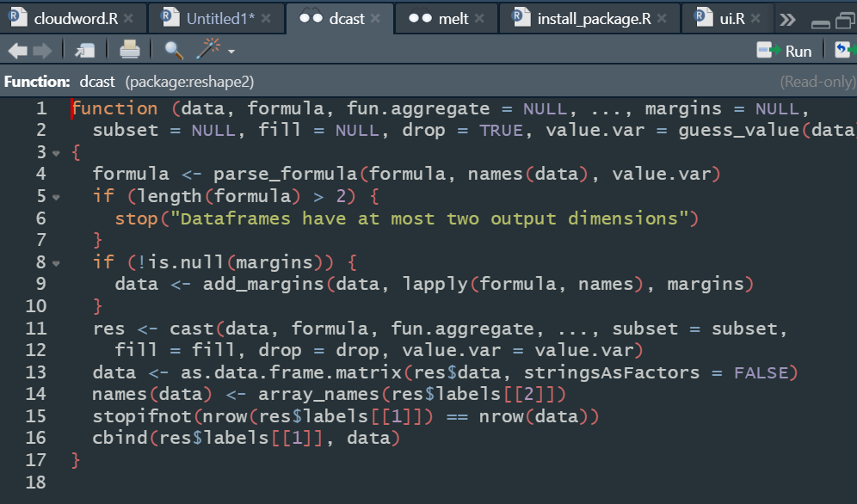Click 'is.null' on line 8

186,262
